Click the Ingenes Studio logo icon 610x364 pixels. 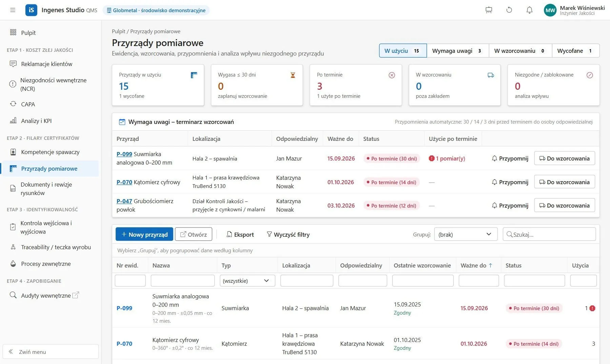[31, 10]
